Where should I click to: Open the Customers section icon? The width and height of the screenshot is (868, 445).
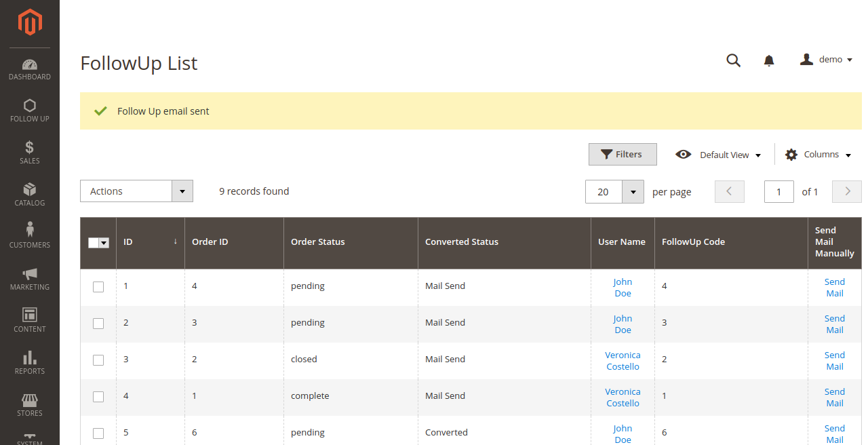point(29,234)
